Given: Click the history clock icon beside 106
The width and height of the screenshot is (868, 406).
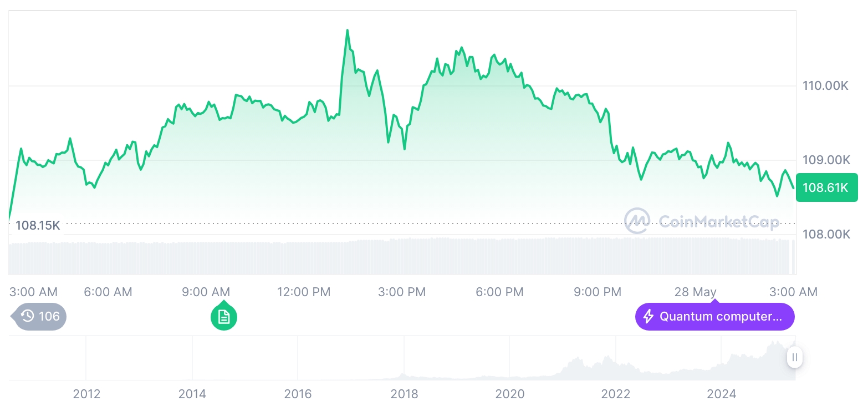Looking at the screenshot, I should click(28, 316).
